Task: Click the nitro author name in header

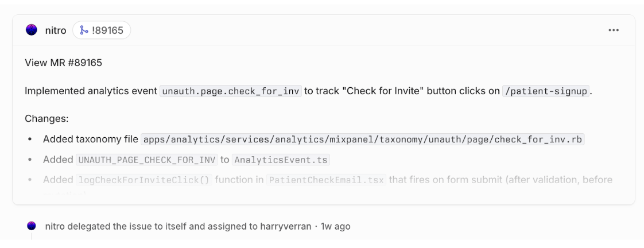Action: point(56,30)
